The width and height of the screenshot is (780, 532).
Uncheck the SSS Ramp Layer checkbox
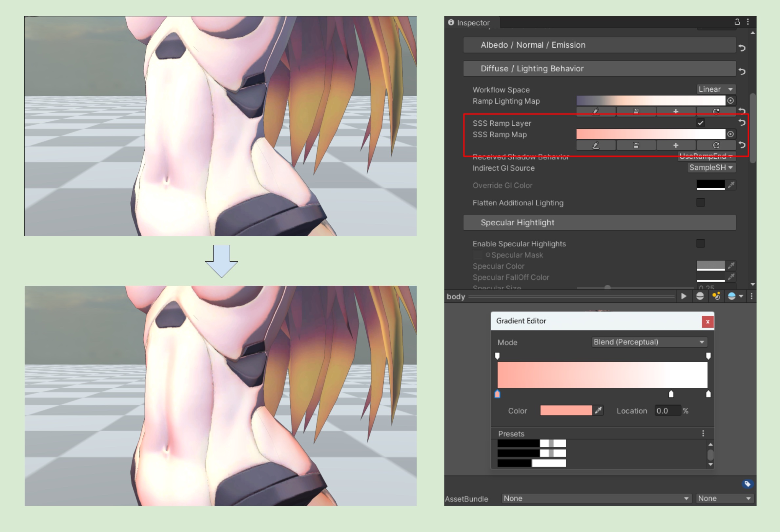[x=700, y=123]
